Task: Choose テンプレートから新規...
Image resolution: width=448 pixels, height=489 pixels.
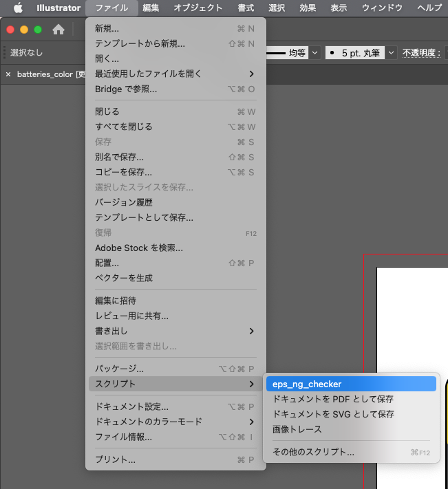Action: (175, 43)
